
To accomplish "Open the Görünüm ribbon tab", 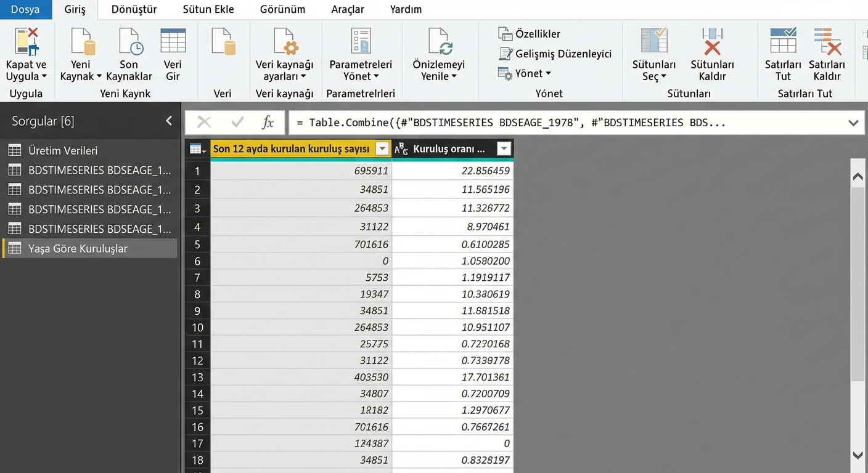I will point(282,9).
